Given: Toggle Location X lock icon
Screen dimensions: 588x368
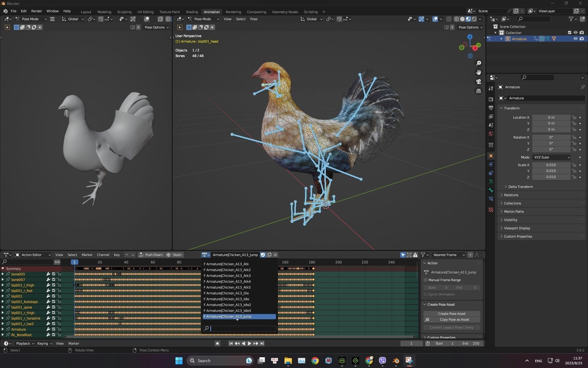Looking at the screenshot, I should [574, 117].
